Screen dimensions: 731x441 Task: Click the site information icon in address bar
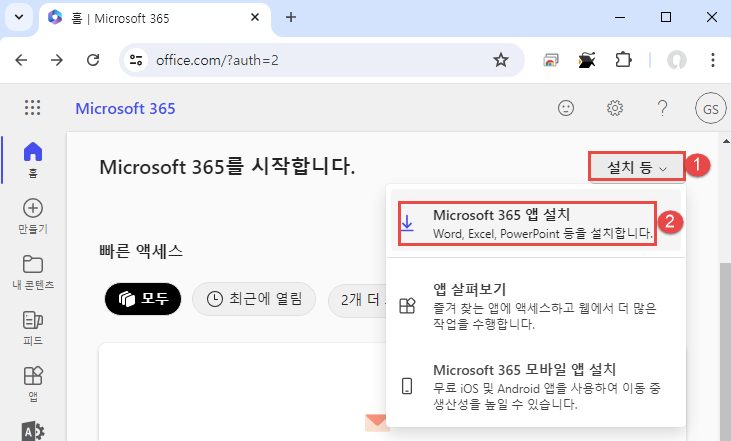click(136, 60)
